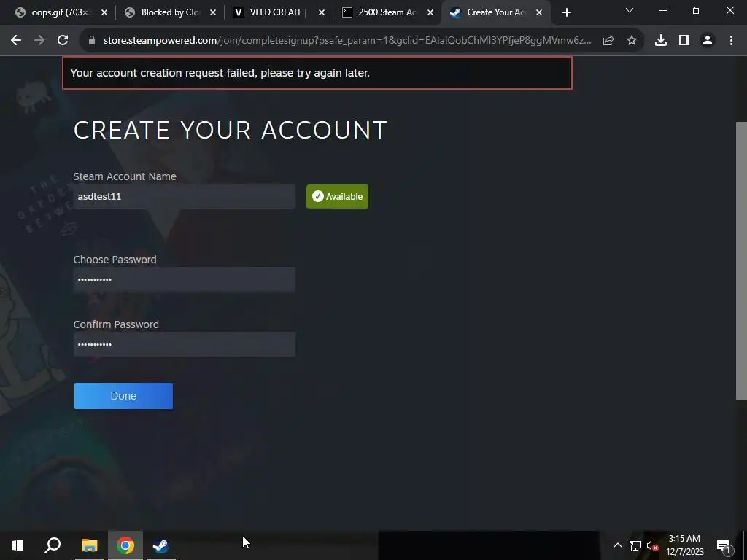
Task: Close the Create Your Account tab
Action: tap(539, 13)
